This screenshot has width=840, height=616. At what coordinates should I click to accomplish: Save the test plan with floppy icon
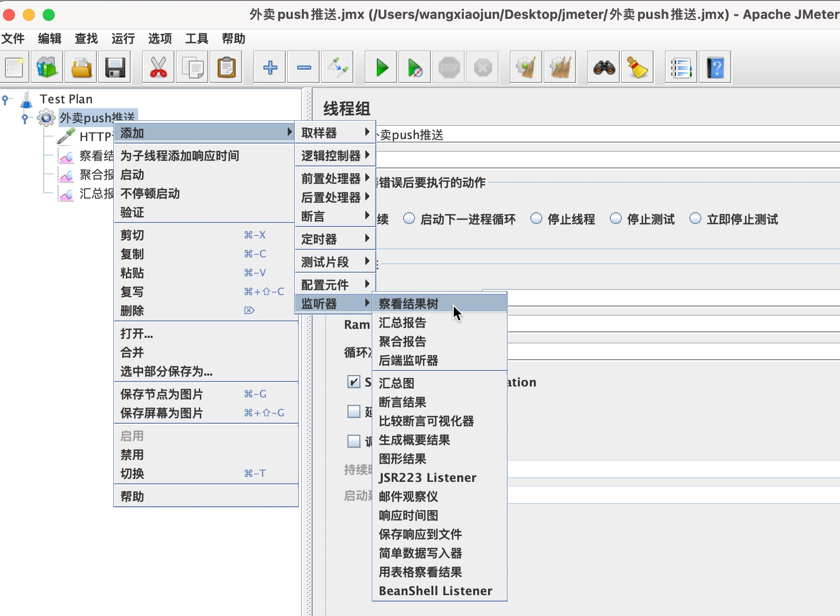115,67
